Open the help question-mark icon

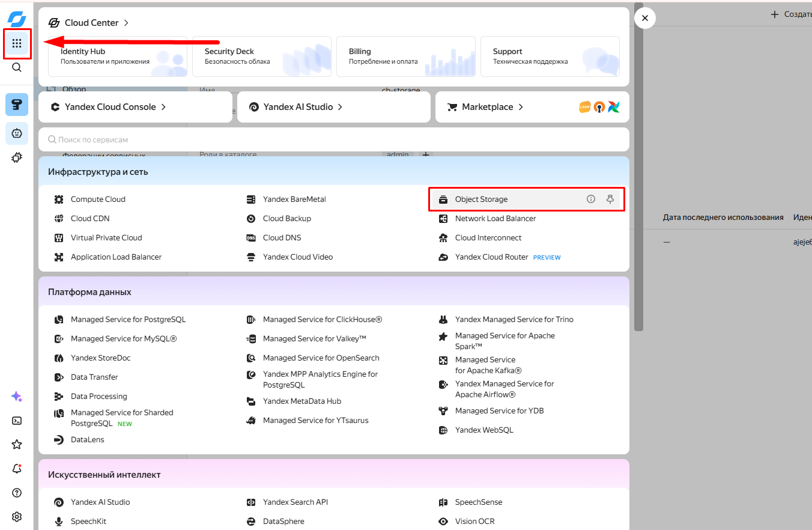(17, 493)
